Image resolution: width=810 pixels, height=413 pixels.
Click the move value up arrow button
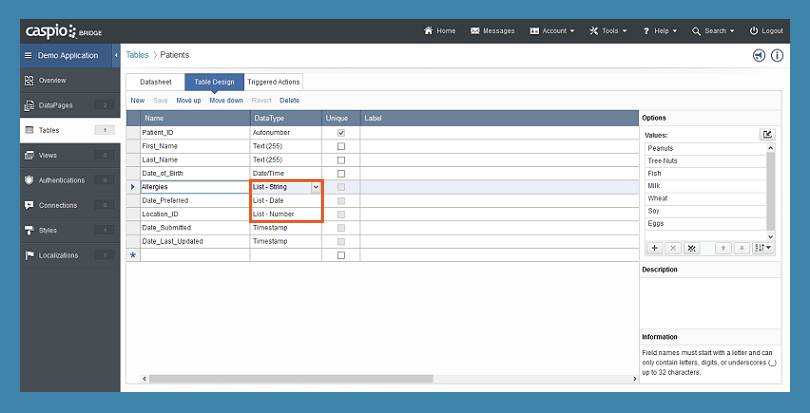723,248
